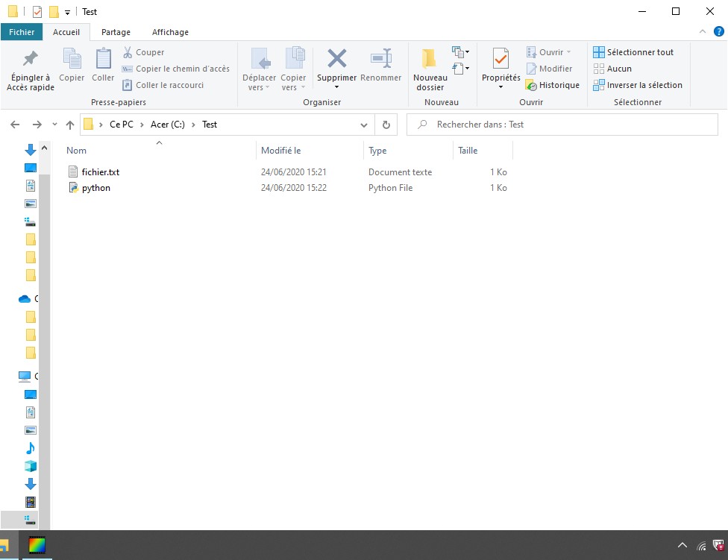Switch to the Affichage tab

pyautogui.click(x=170, y=32)
